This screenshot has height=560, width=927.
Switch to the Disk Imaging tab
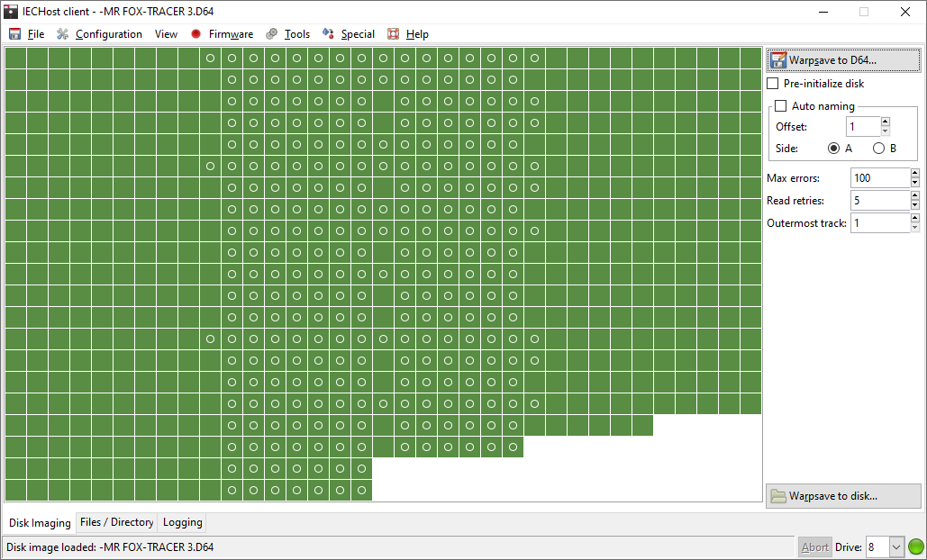40,523
